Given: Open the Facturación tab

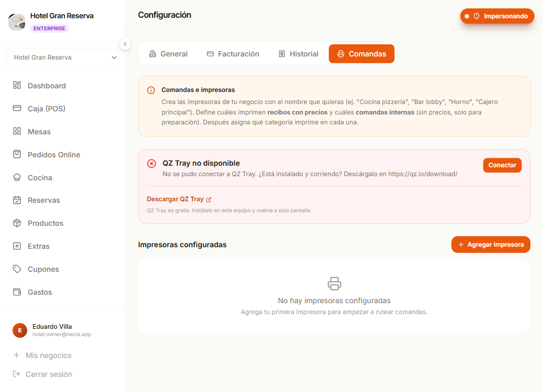Looking at the screenshot, I should [233, 54].
